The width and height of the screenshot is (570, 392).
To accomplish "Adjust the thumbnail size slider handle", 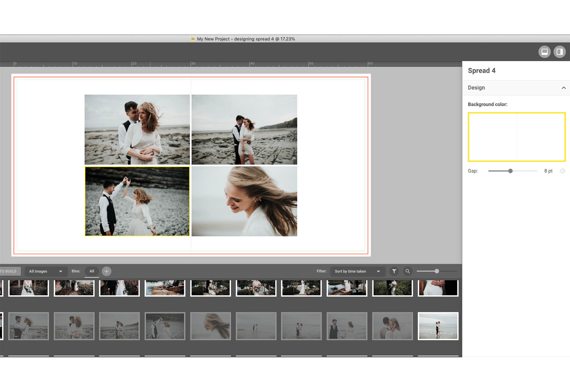I will (437, 271).
